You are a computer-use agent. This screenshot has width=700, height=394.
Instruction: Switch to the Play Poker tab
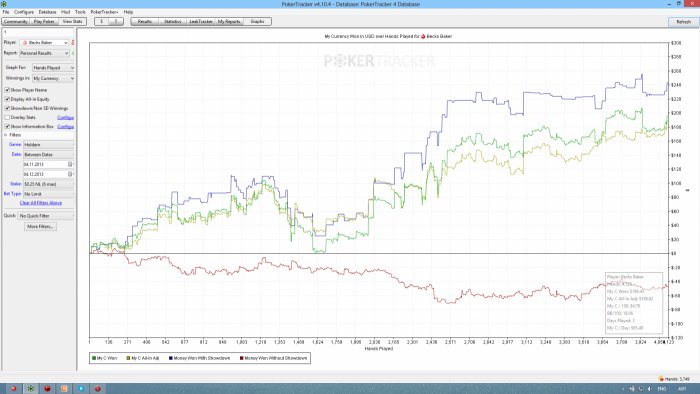click(44, 21)
